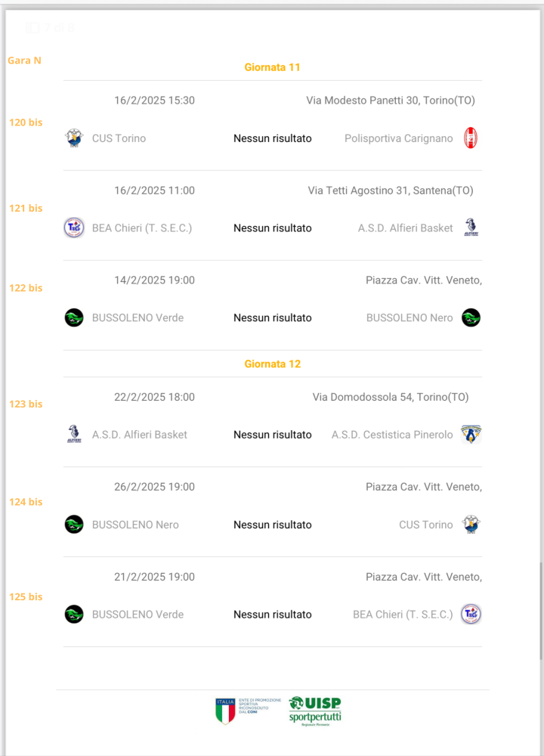
Task: Click the Polisportiva Carignano team name
Action: click(398, 138)
